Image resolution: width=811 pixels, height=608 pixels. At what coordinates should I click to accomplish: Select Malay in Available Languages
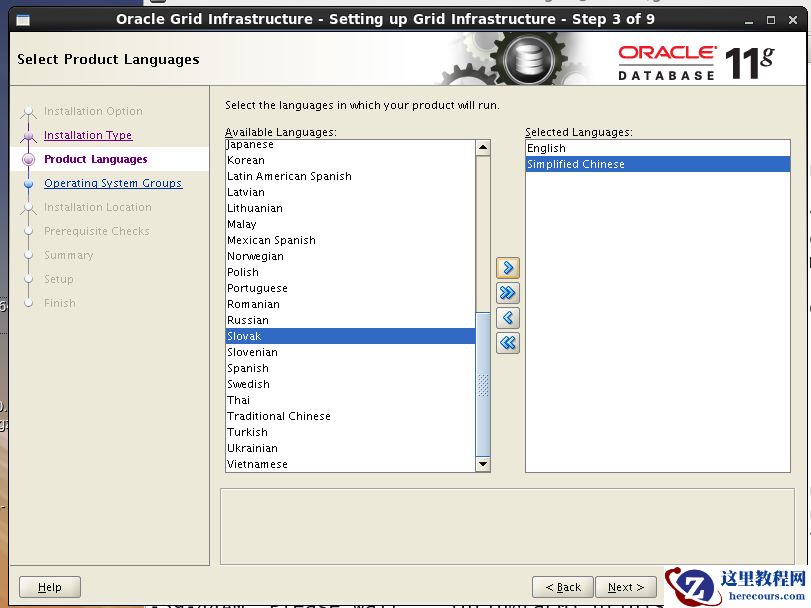click(350, 224)
